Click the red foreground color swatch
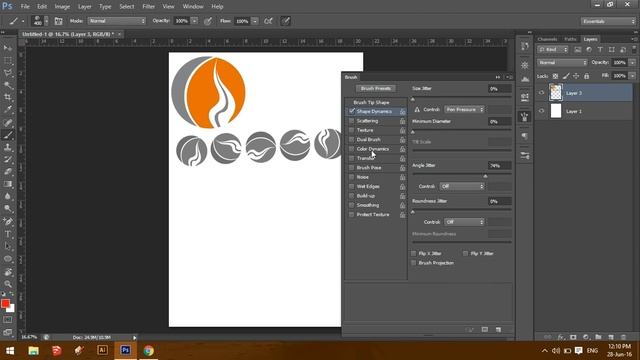Image resolution: width=640 pixels, height=360 pixels. [5, 304]
